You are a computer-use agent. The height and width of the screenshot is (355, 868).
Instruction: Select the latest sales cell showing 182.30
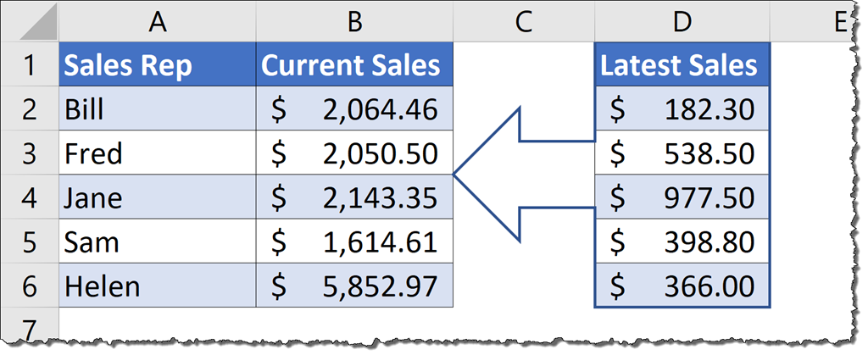(682, 109)
